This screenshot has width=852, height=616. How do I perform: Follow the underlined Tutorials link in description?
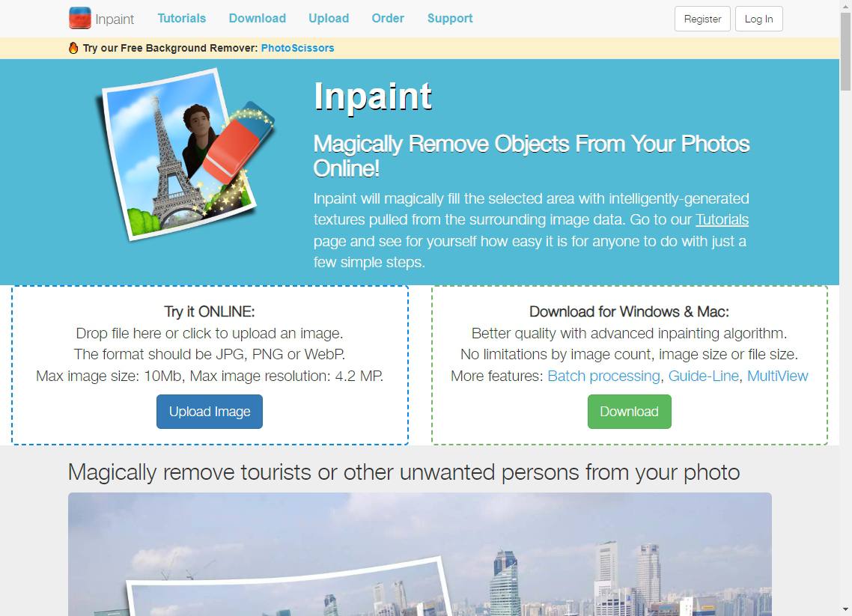(722, 219)
